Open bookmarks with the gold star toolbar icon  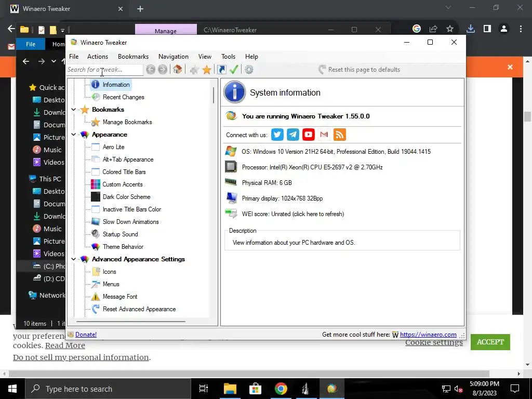[x=207, y=70]
